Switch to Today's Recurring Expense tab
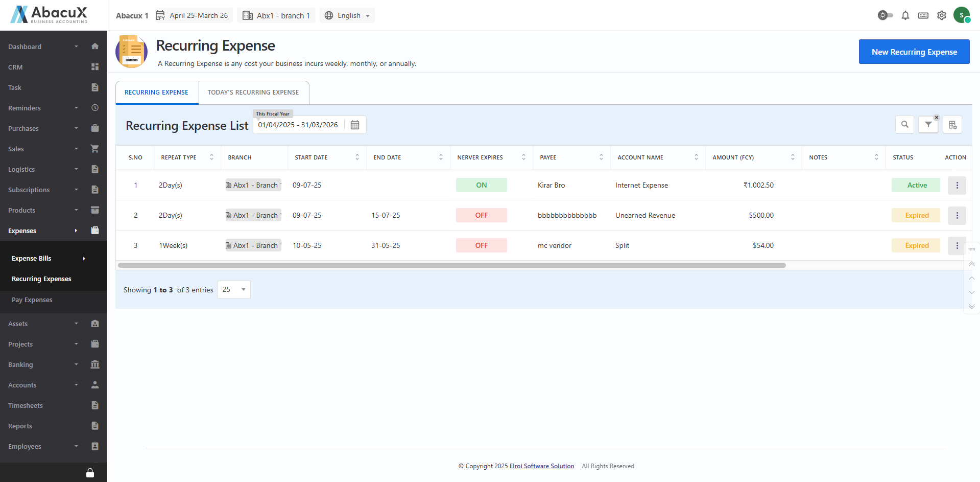The image size is (980, 482). click(253, 93)
